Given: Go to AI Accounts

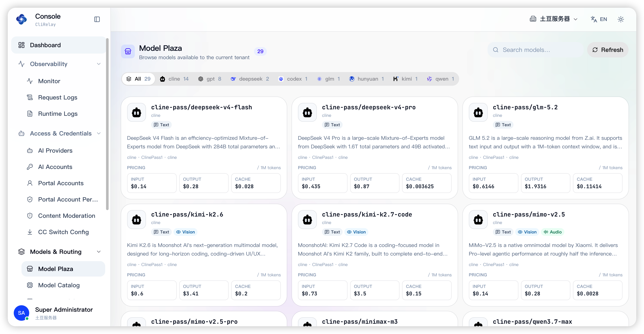Looking at the screenshot, I should [x=63, y=167].
